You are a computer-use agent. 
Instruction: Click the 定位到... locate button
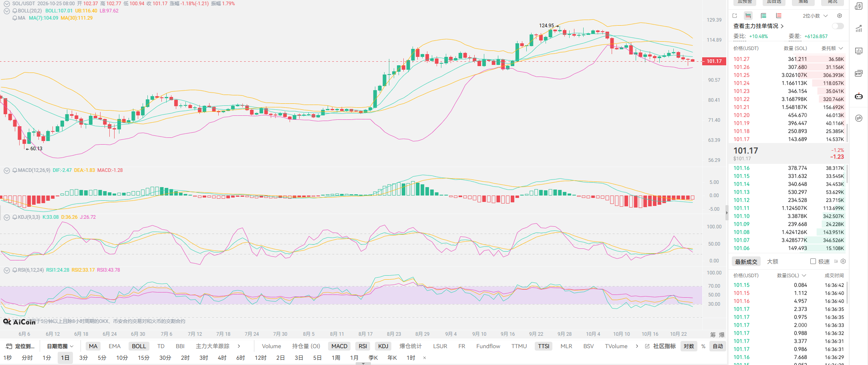(20, 346)
